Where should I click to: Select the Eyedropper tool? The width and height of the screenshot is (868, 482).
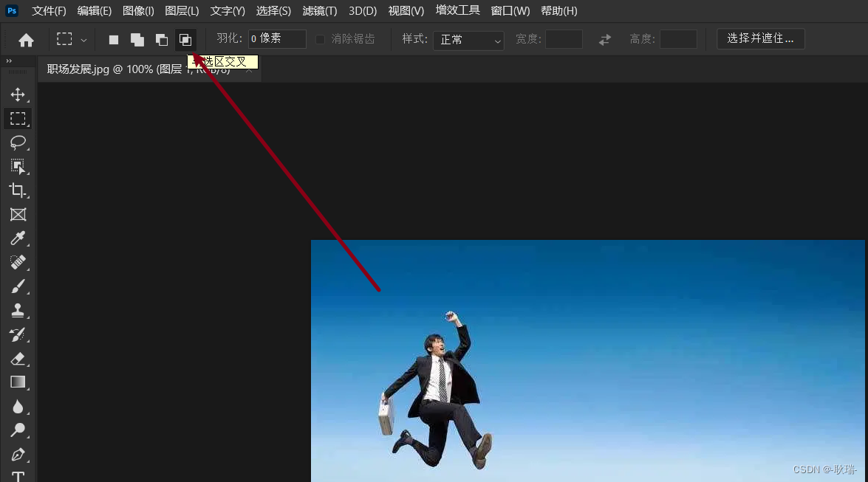click(x=19, y=238)
